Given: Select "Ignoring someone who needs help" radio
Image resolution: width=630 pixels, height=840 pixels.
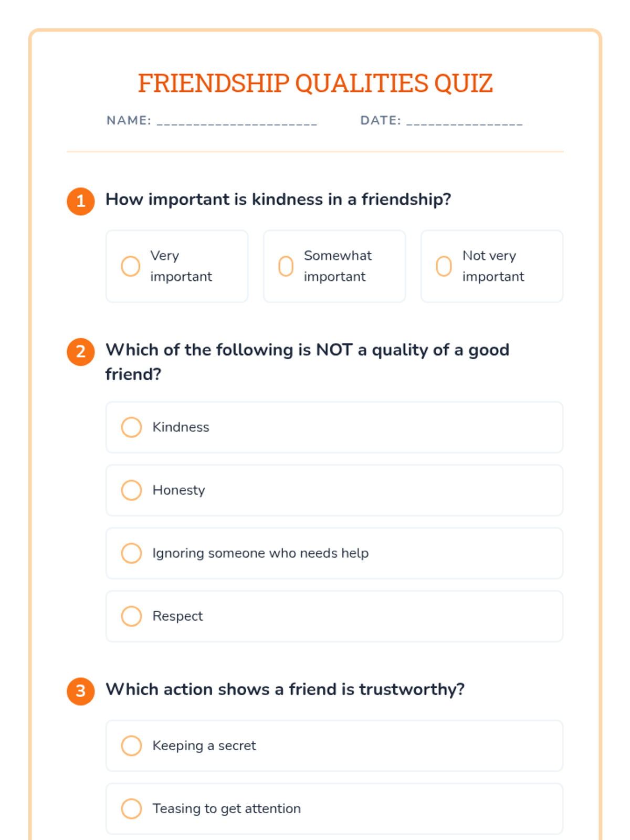Looking at the screenshot, I should click(x=131, y=553).
